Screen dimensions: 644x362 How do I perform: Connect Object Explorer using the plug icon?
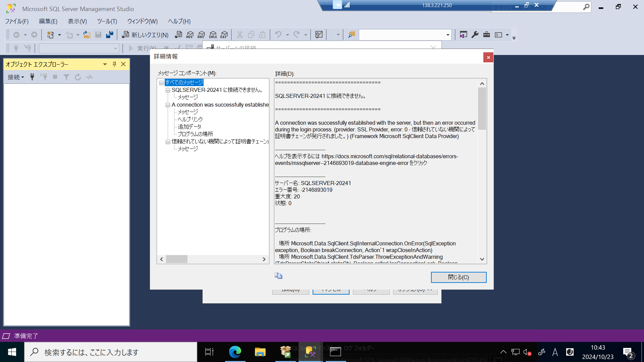point(32,77)
